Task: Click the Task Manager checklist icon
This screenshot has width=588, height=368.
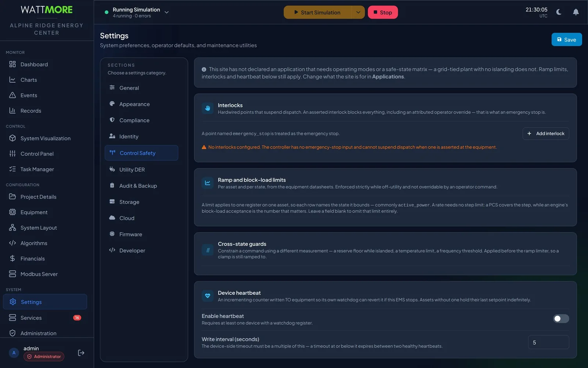Action: [x=12, y=169]
